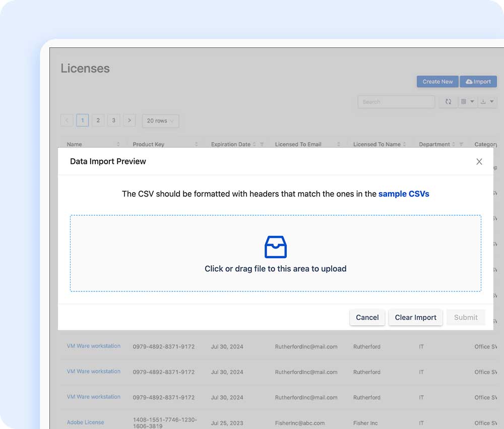This screenshot has height=429, width=504.
Task: Cancel the data import
Action: point(367,318)
